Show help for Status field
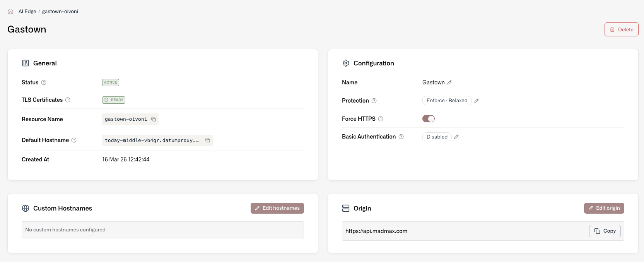Screen dimensions: 644x262 44,82
